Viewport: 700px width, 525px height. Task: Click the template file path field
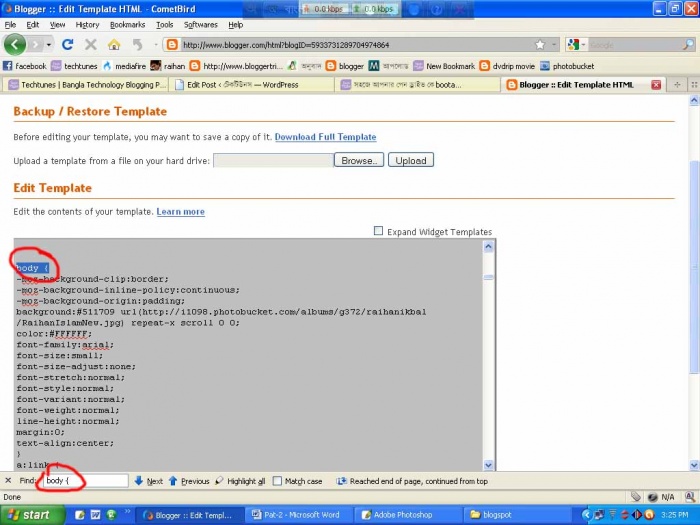pos(273,160)
